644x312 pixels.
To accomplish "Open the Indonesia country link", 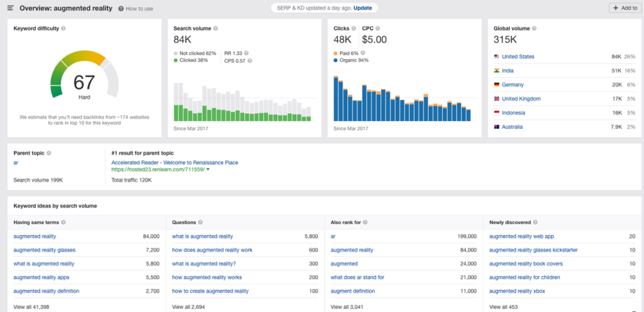I will click(x=513, y=113).
